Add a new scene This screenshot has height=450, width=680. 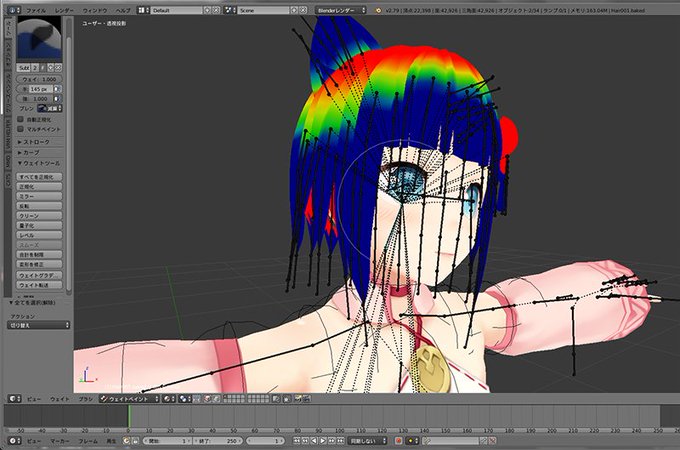pyautogui.click(x=294, y=10)
